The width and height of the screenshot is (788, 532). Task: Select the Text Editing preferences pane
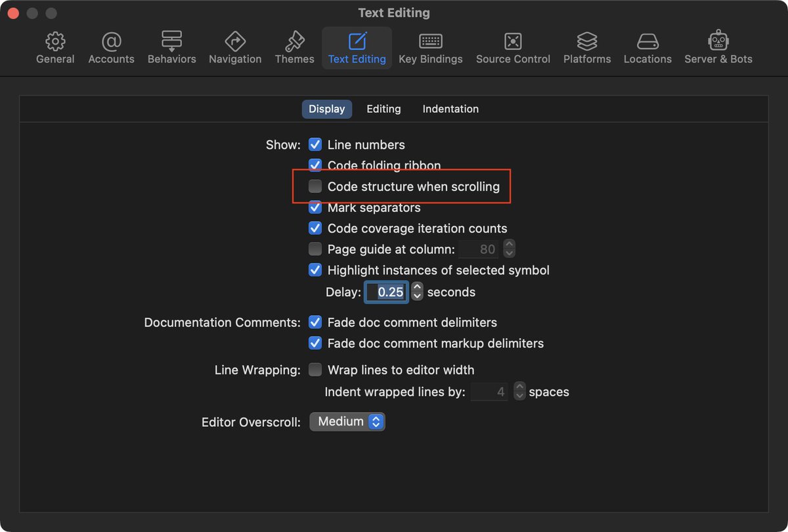(x=357, y=48)
